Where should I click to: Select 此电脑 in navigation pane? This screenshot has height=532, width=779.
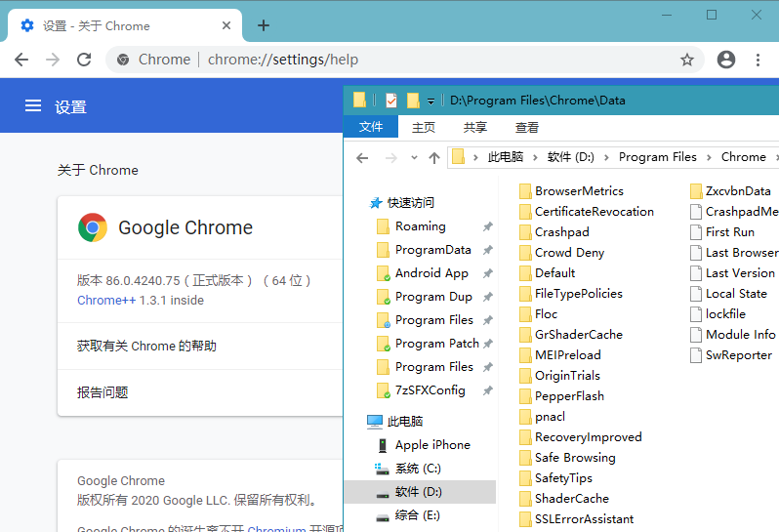tap(404, 422)
